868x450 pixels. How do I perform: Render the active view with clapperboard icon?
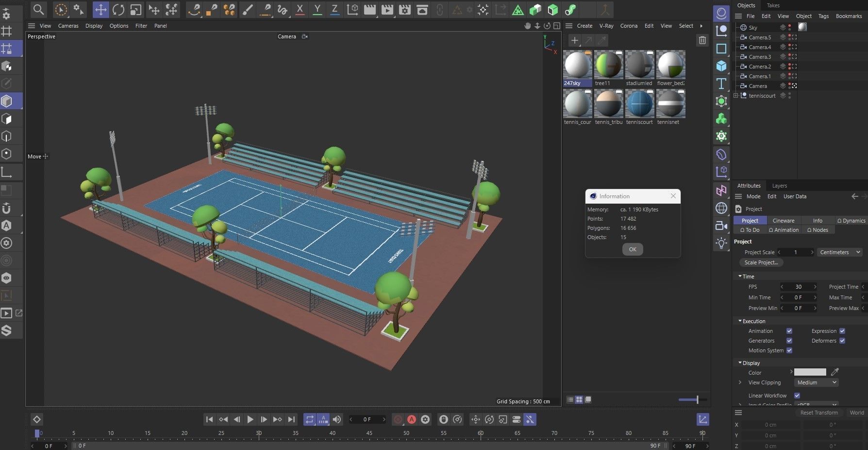coord(370,9)
